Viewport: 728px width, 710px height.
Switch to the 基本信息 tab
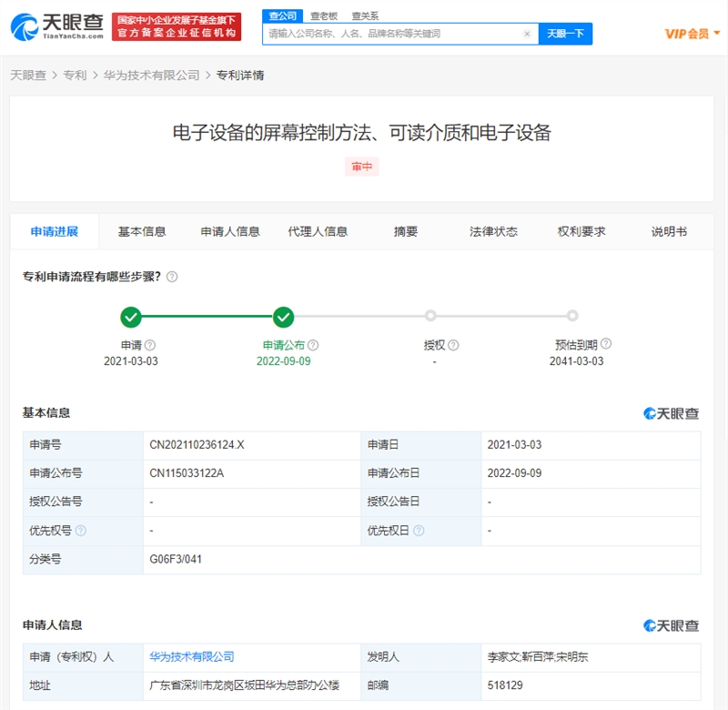[x=142, y=231]
